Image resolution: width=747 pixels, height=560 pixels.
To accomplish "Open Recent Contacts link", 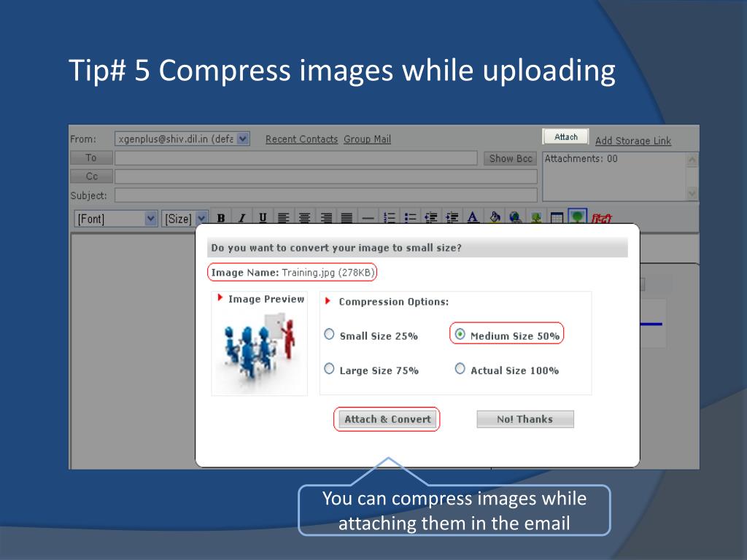I will pyautogui.click(x=301, y=139).
